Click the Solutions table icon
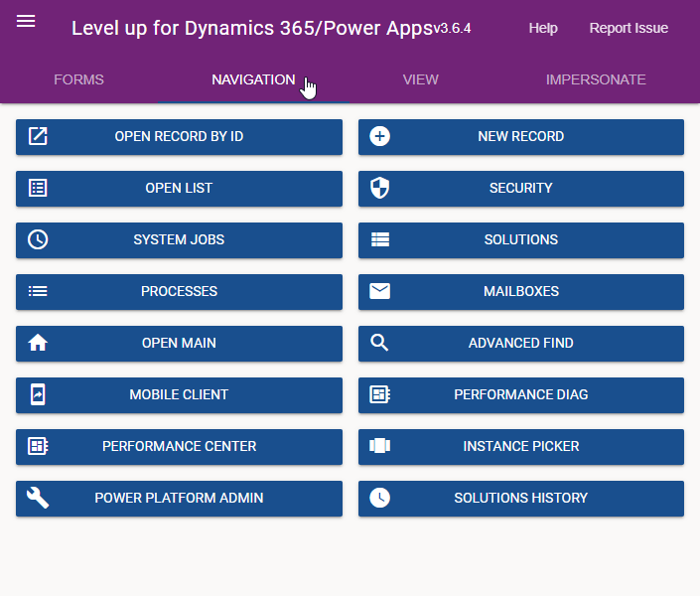 [x=380, y=239]
